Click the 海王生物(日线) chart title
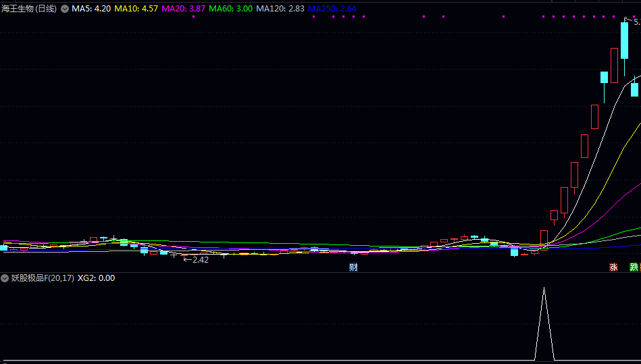Image resolution: width=641 pixels, height=364 pixels. [x=29, y=9]
